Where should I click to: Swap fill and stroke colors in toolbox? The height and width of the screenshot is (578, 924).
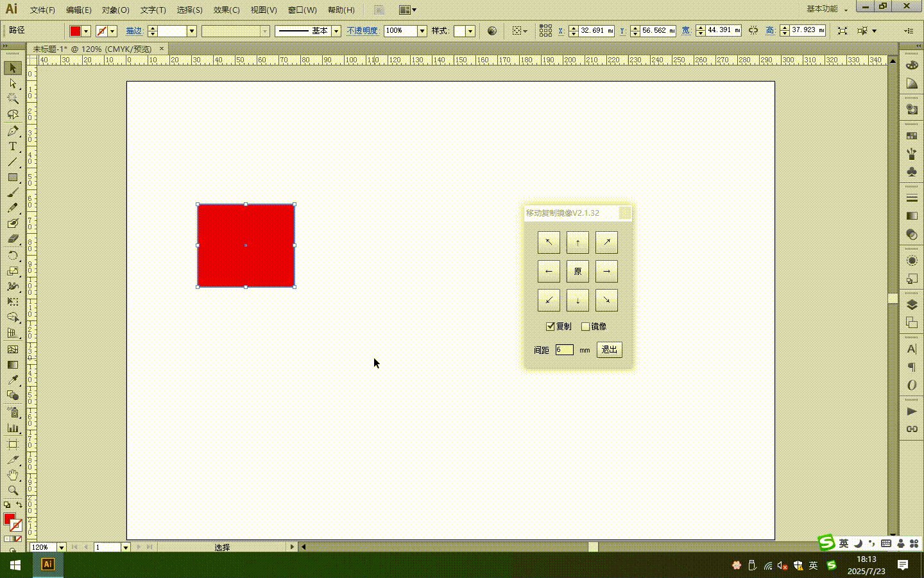19,505
